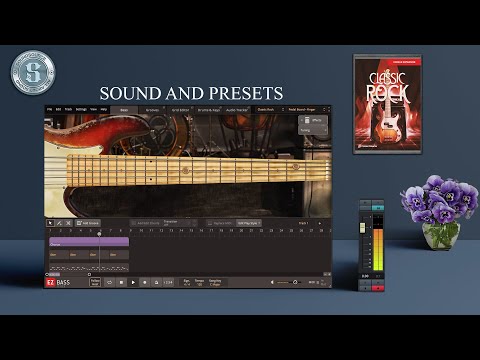Screen dimensions: 480x360
Task: Switch to the Drums & Keys tab
Action: tap(209, 110)
